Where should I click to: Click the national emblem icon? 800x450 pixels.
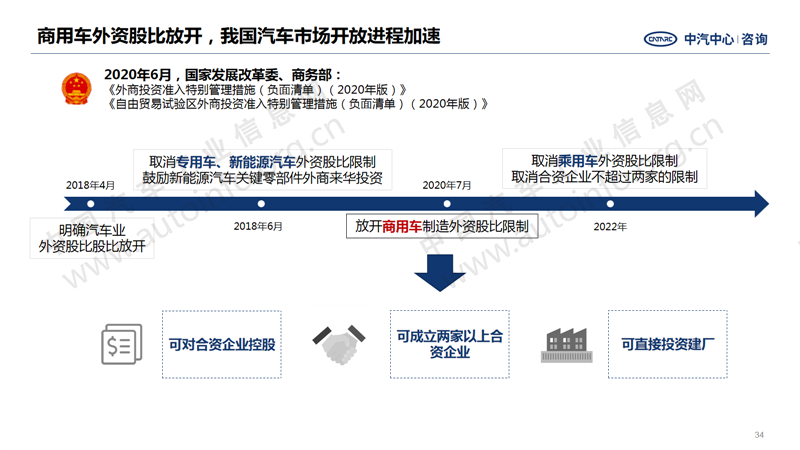coord(77,88)
